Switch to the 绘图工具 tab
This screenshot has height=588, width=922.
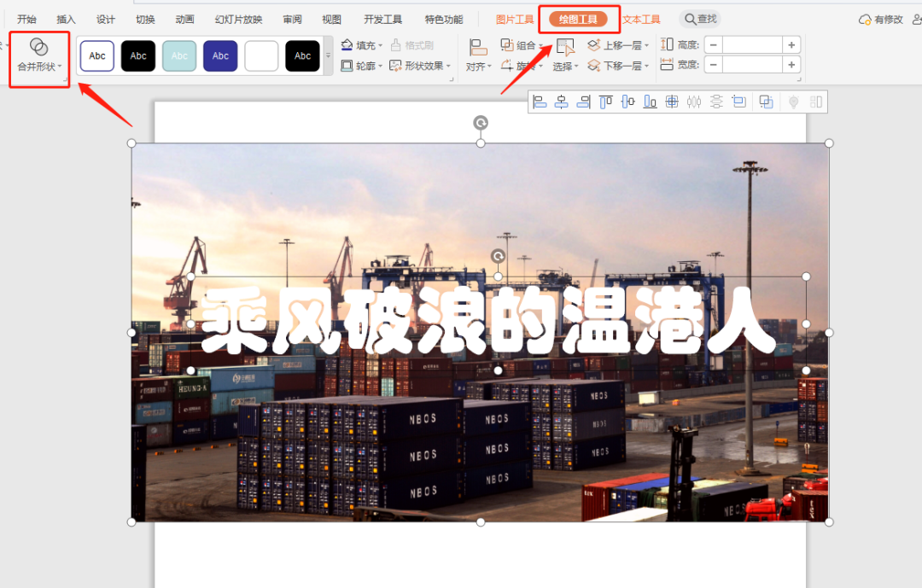pyautogui.click(x=578, y=20)
